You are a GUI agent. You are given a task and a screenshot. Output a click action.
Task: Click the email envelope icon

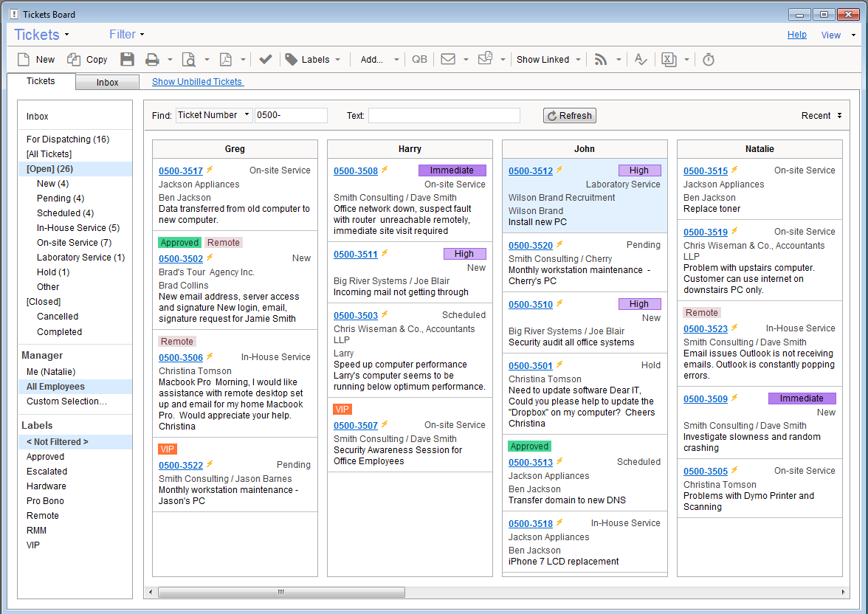click(448, 60)
